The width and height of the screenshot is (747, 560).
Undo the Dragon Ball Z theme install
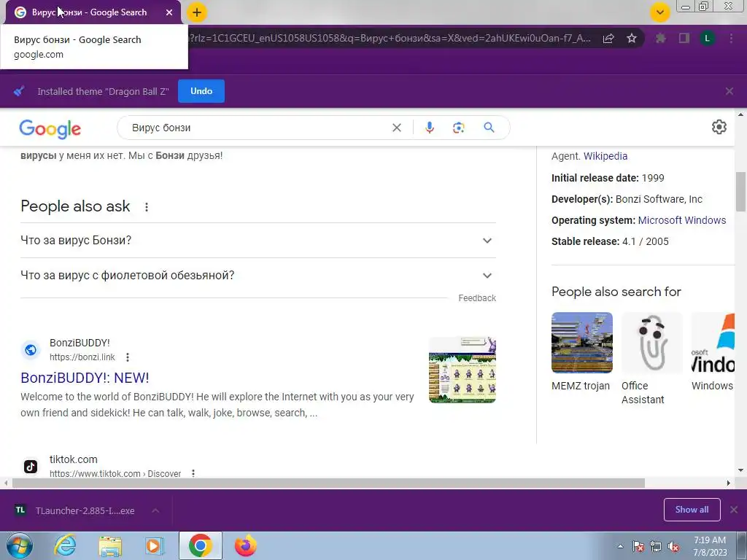click(x=201, y=91)
